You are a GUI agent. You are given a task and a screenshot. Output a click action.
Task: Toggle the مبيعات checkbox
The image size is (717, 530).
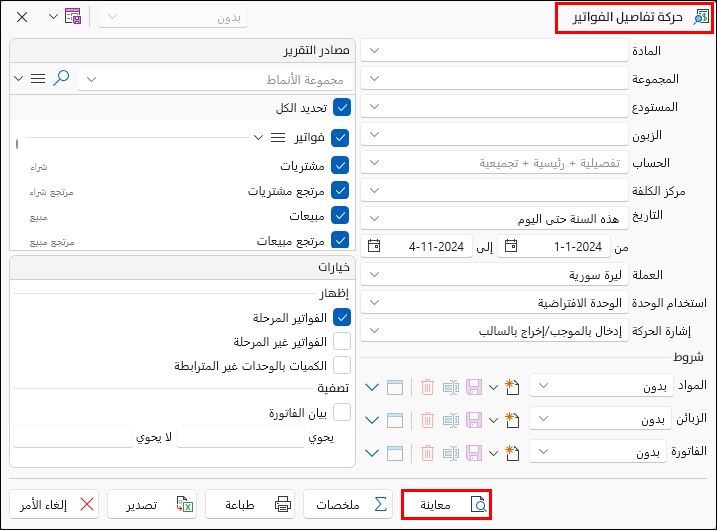point(340,215)
